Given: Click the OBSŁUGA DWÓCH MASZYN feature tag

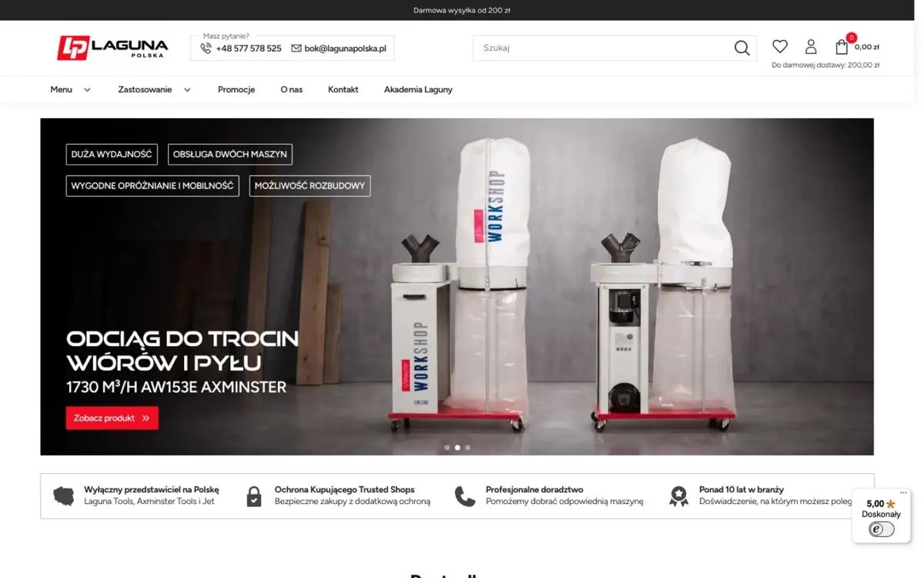Looking at the screenshot, I should (230, 154).
